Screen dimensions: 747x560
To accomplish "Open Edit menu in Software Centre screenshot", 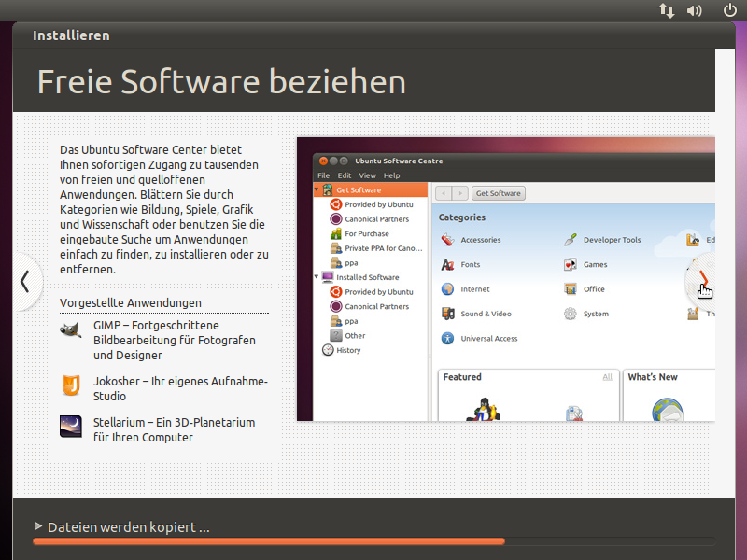I will [x=344, y=175].
